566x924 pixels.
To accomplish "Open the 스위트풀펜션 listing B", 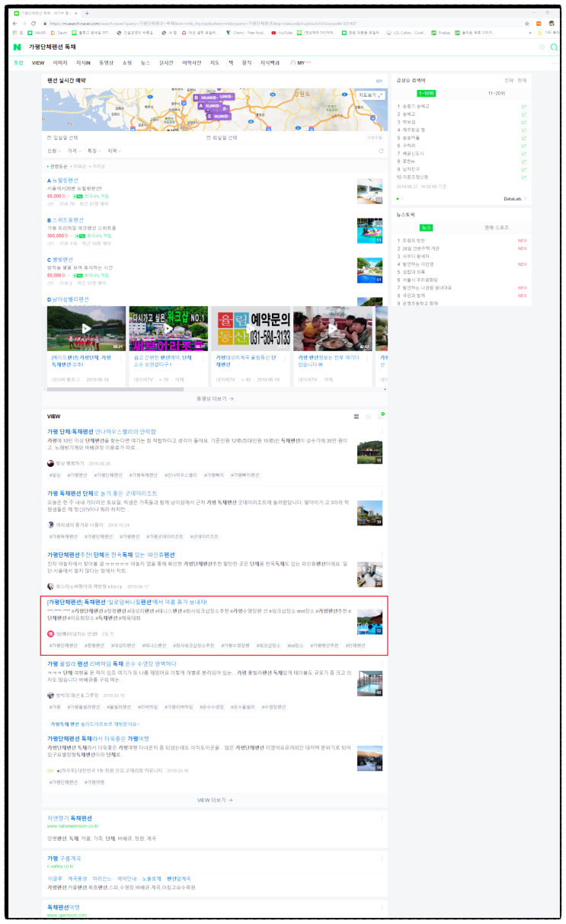I will tap(66, 220).
